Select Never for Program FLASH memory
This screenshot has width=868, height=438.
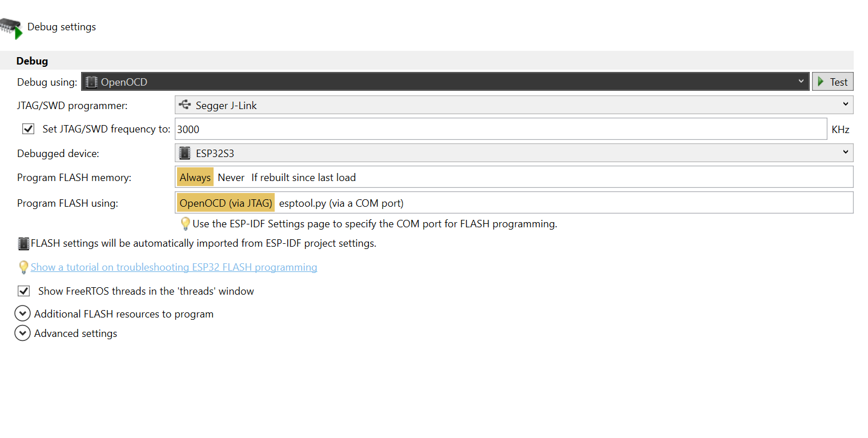point(231,178)
